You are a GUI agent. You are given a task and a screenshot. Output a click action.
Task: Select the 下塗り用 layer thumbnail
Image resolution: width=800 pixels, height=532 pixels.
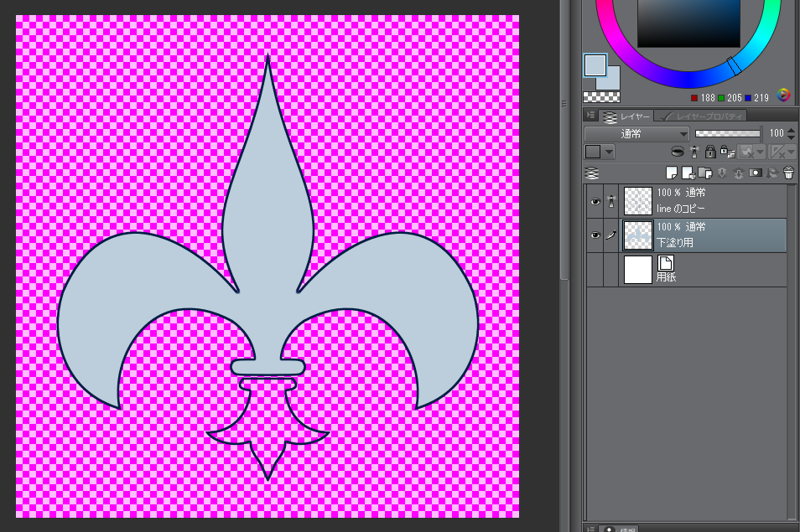tap(638, 235)
